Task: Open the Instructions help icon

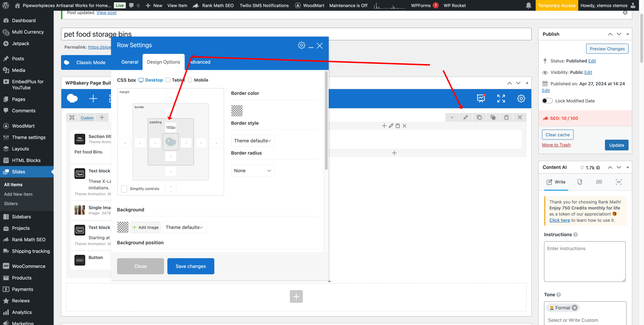Action: pos(575,235)
